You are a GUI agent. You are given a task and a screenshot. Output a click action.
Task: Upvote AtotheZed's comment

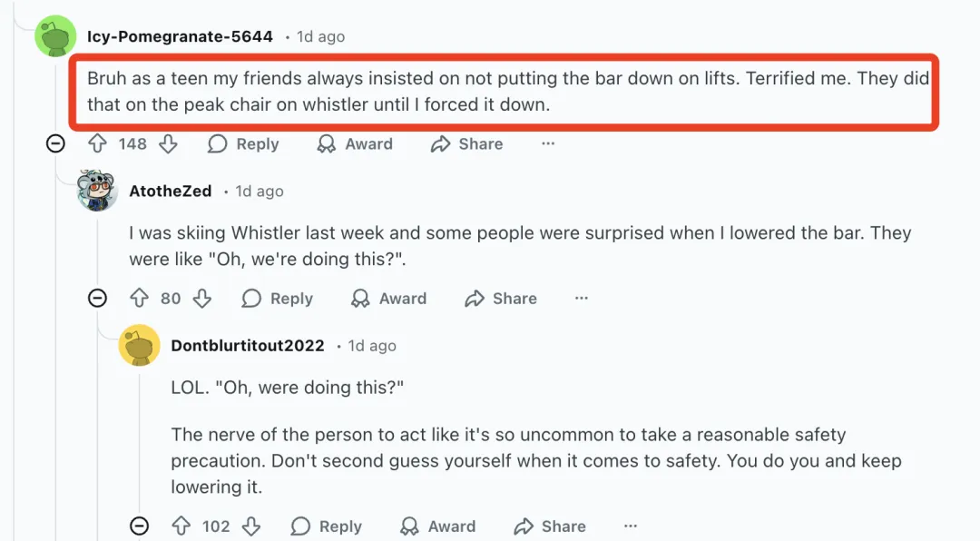click(x=139, y=299)
